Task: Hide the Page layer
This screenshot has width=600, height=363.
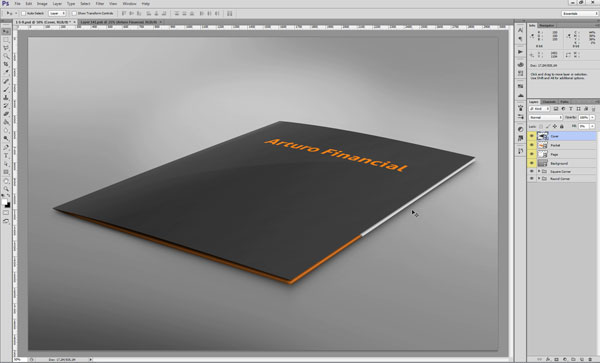Action: coord(532,154)
